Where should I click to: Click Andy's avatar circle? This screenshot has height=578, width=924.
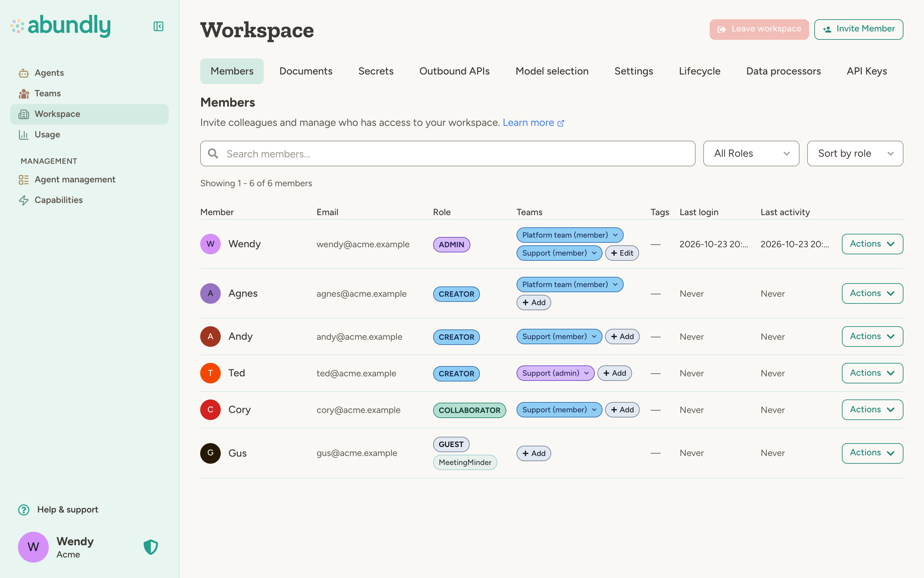coord(210,337)
